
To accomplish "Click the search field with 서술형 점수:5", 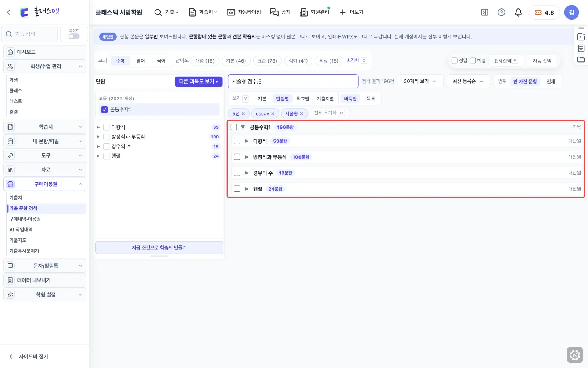I will [293, 81].
